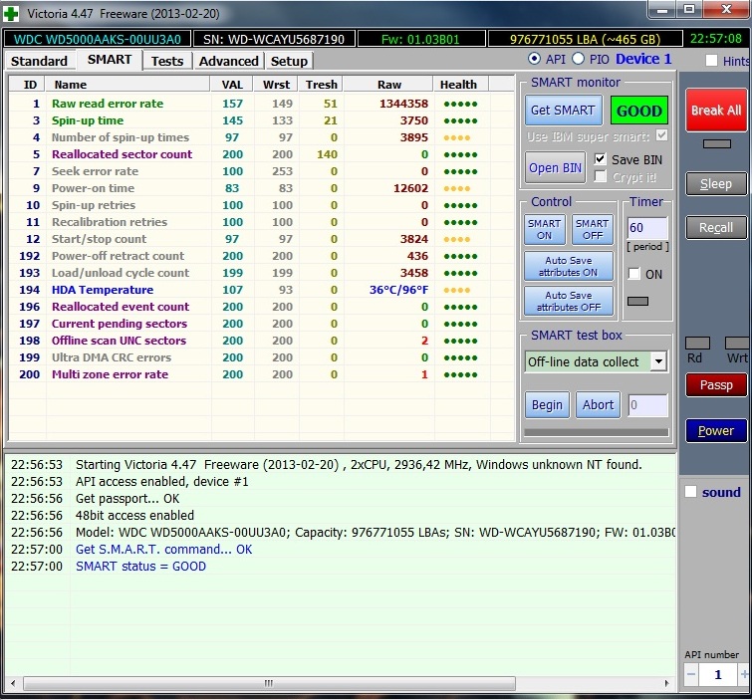Click the green GOOD status indicator
The width and height of the screenshot is (752, 700).
639,111
